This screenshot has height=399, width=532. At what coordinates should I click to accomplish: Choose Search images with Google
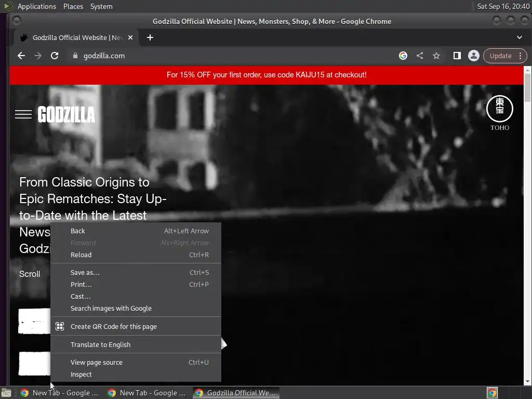136,309
